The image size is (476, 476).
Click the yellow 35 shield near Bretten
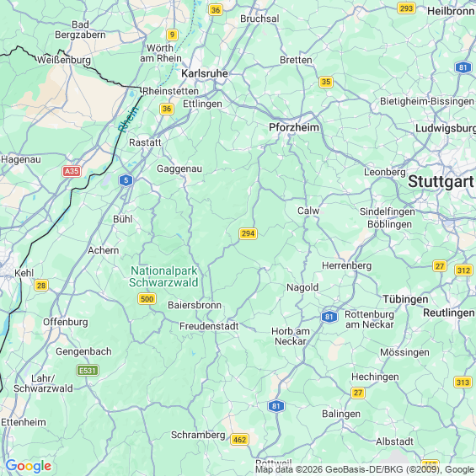tap(326, 82)
